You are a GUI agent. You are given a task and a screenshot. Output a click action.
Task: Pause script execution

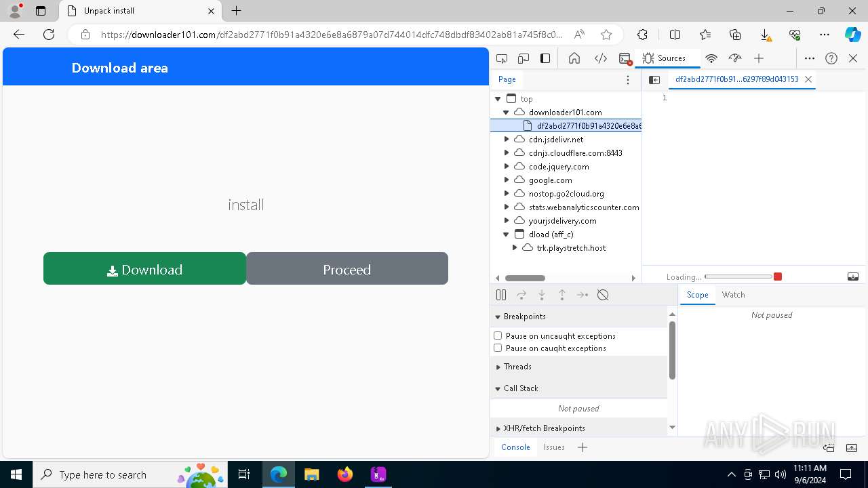click(x=501, y=295)
